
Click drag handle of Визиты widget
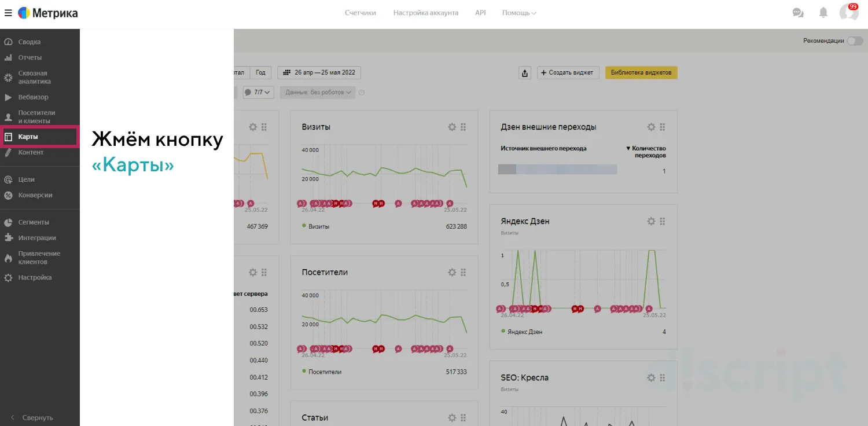(x=464, y=127)
